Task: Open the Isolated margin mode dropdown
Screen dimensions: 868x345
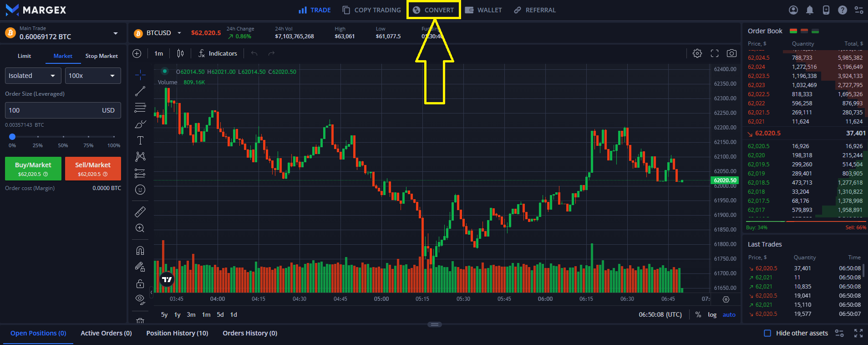Action: 33,76
